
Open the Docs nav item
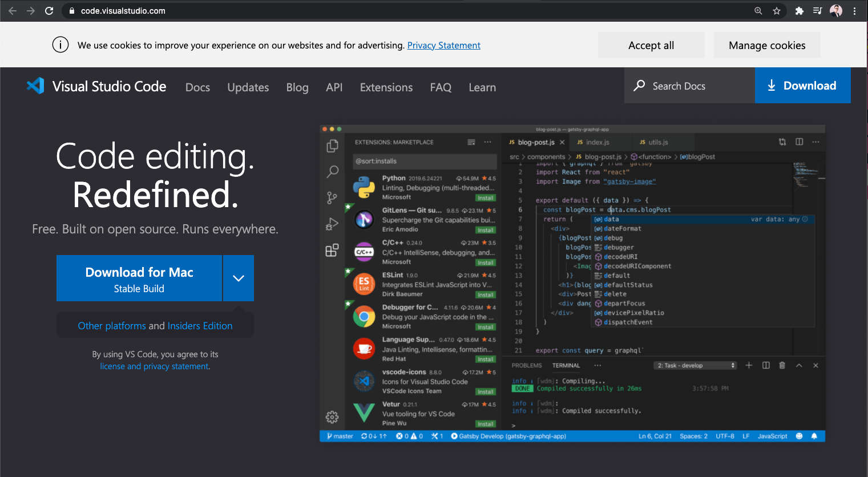(x=197, y=87)
